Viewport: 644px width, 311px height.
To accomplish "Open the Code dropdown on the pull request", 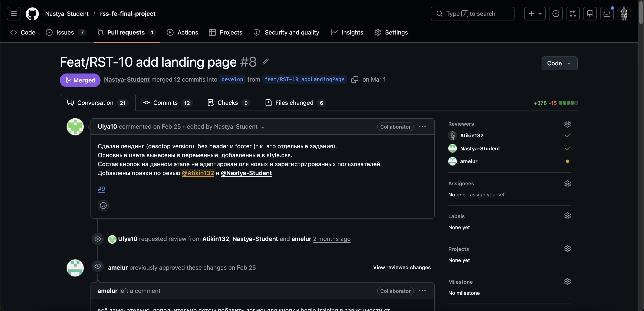I will [x=559, y=63].
